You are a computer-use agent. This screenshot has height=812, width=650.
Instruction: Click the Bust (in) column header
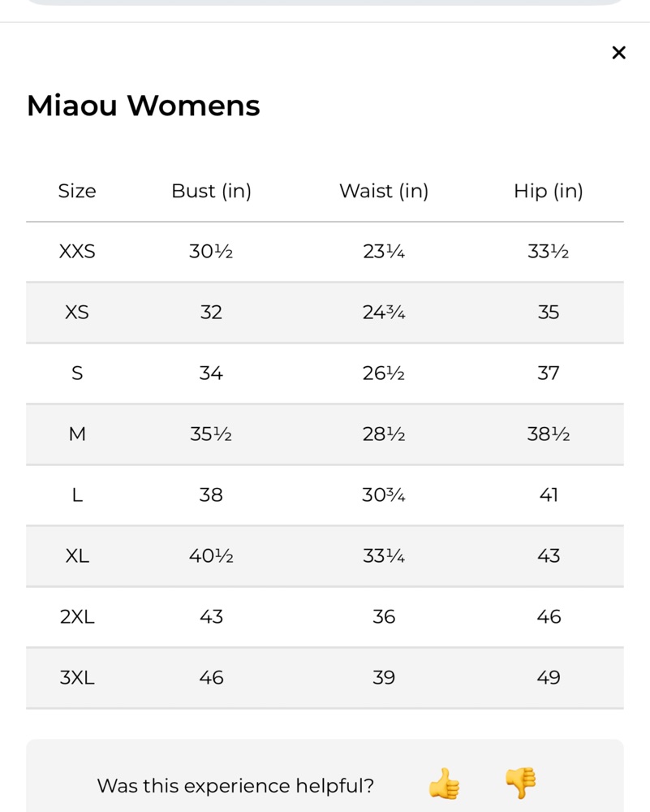pyautogui.click(x=211, y=191)
